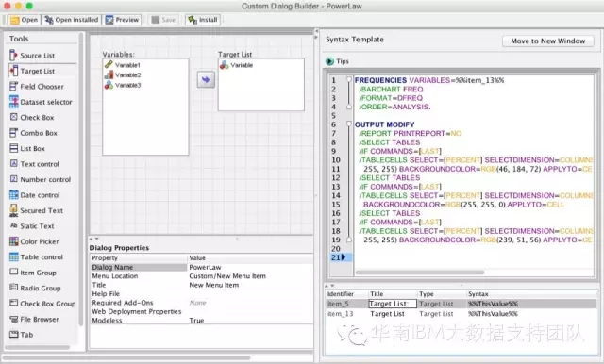Image resolution: width=604 pixels, height=364 pixels.
Task: Select the File Browser tool
Action: (x=34, y=319)
